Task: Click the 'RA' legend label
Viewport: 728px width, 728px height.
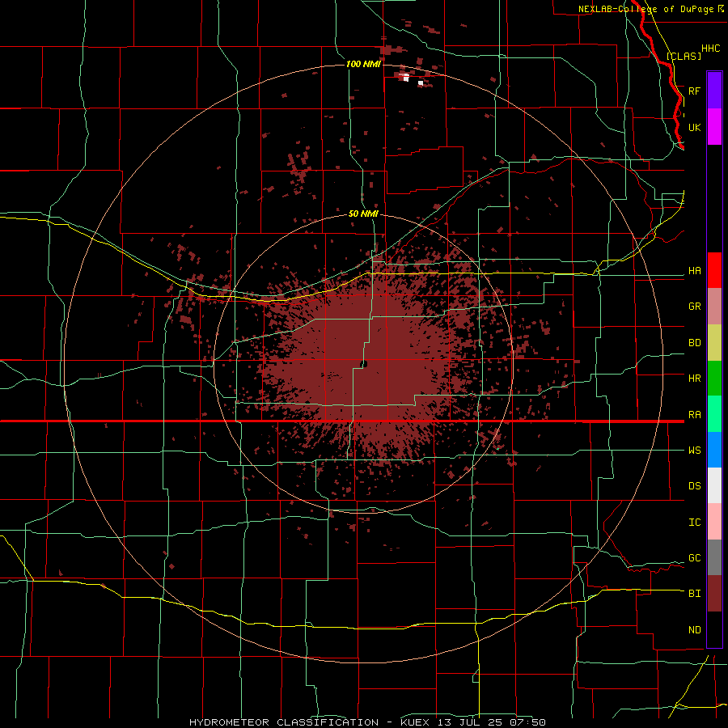Action: click(694, 415)
